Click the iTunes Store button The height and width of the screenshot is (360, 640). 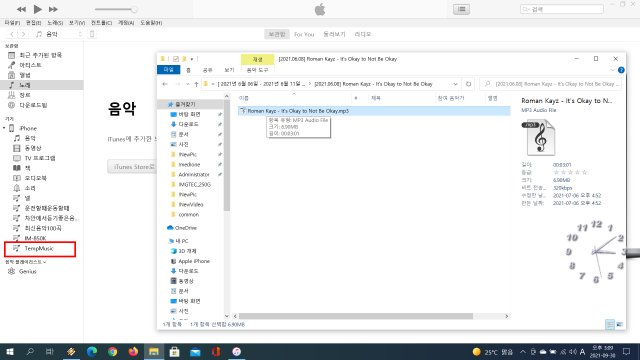pos(132,167)
